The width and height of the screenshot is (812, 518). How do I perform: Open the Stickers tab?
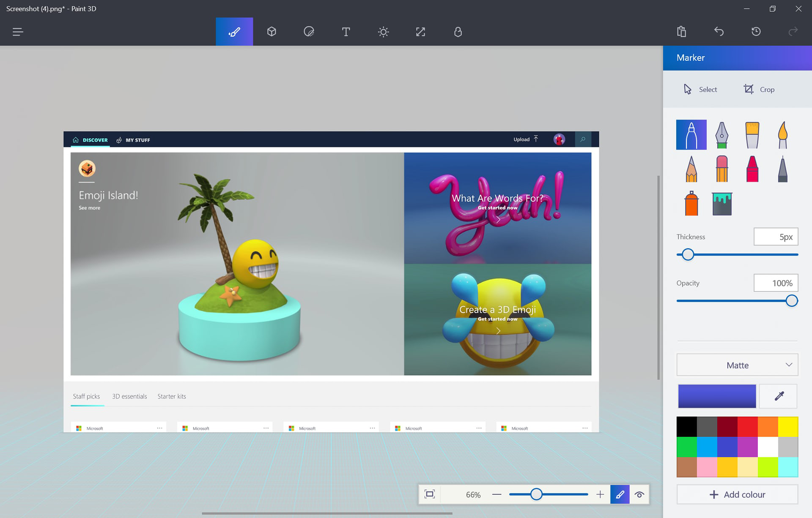click(x=308, y=31)
